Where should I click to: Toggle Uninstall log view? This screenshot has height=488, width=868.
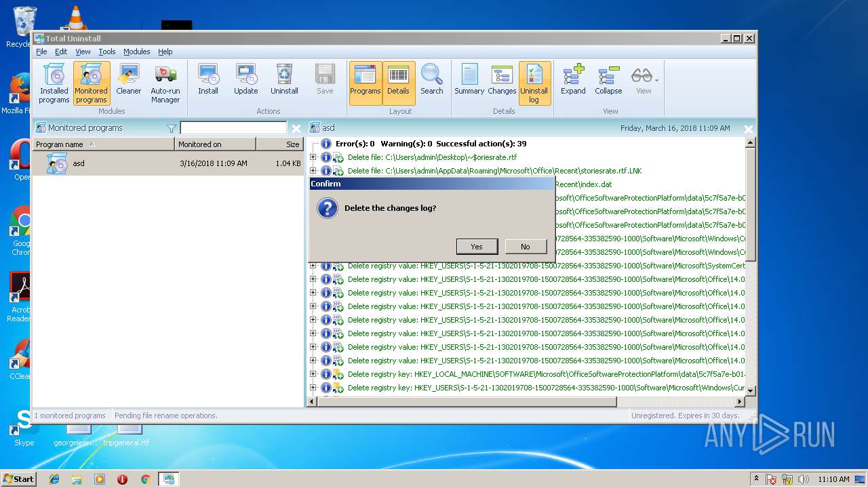click(x=534, y=83)
